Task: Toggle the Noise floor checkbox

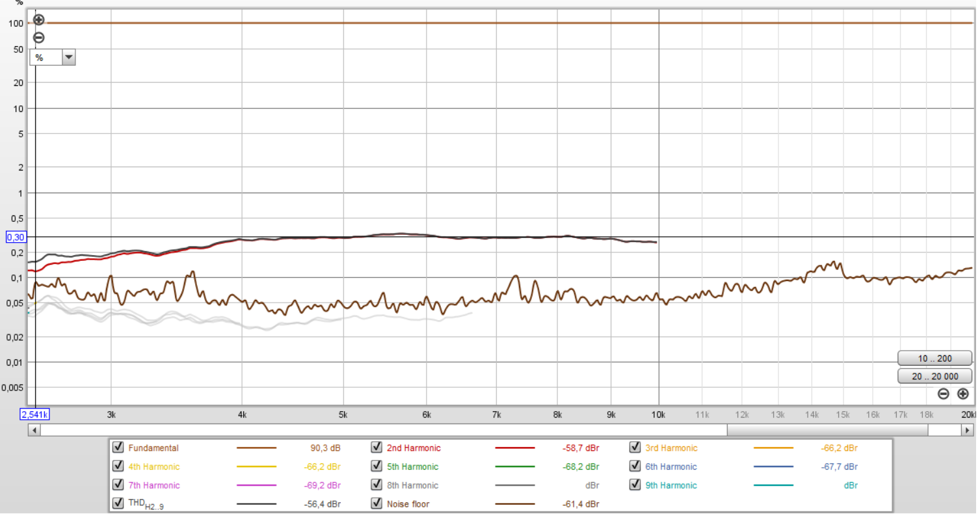Action: [x=376, y=504]
